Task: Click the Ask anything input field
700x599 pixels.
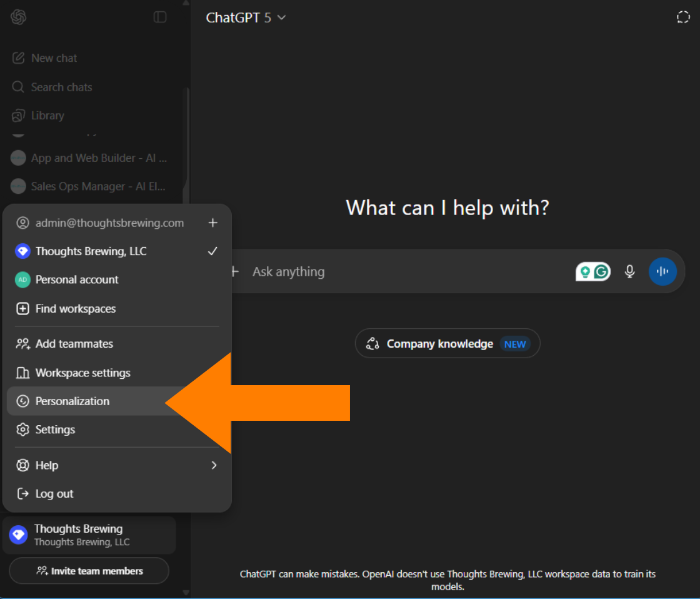Action: click(x=375, y=271)
